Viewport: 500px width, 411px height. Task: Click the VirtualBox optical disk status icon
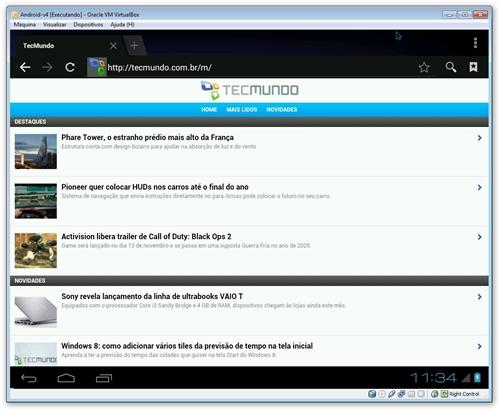tap(382, 394)
